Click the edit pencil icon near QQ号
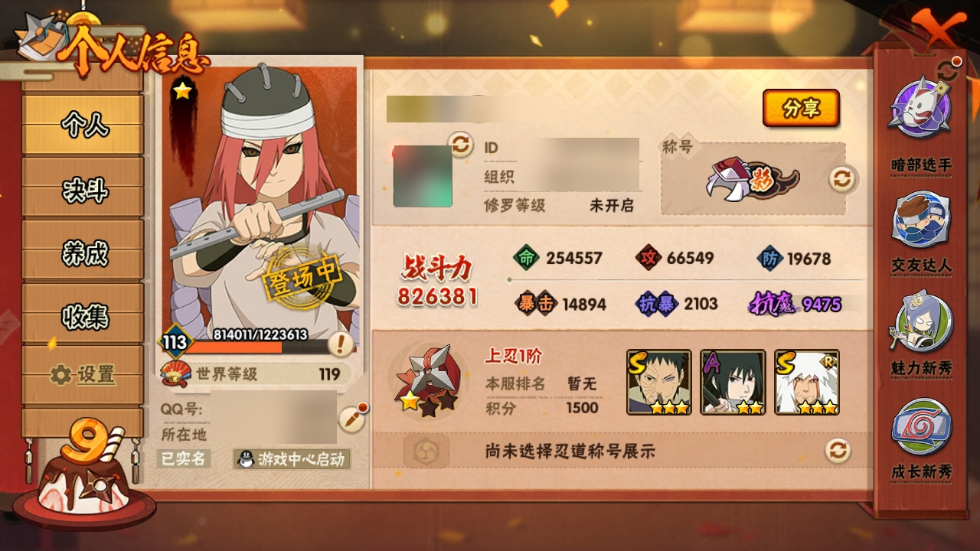Viewport: 980px width, 551px height. 351,419
